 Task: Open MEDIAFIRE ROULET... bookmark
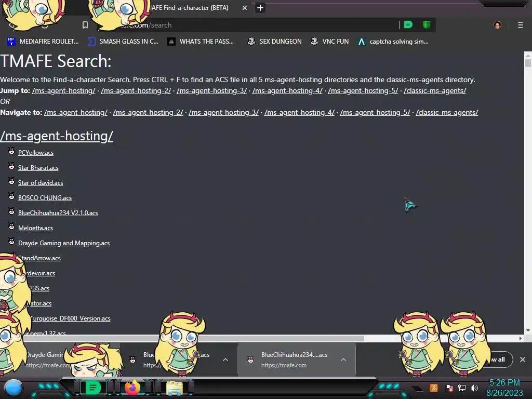tap(43, 42)
